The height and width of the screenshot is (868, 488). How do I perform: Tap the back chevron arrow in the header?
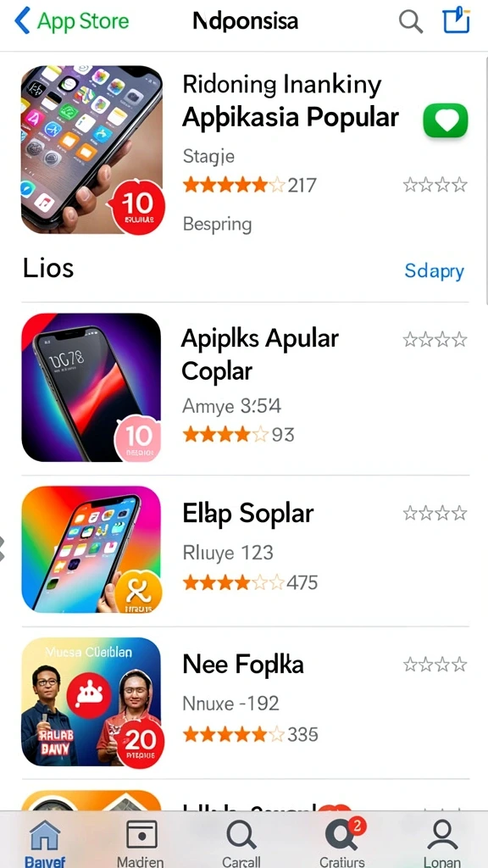click(x=21, y=21)
